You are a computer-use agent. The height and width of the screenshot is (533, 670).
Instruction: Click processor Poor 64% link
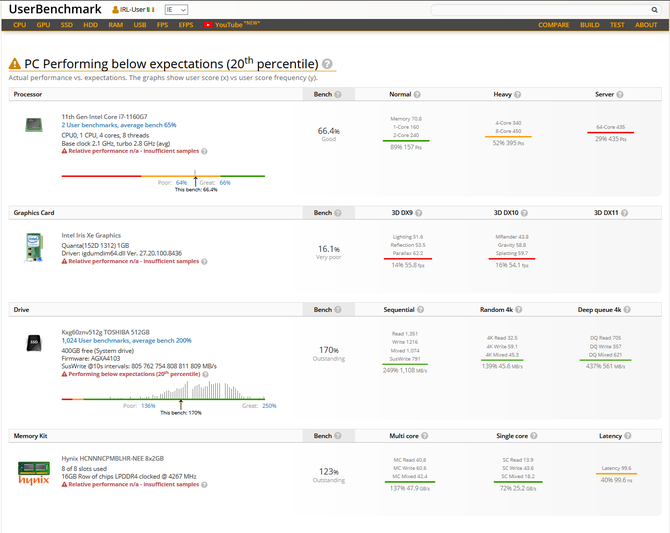click(x=181, y=183)
